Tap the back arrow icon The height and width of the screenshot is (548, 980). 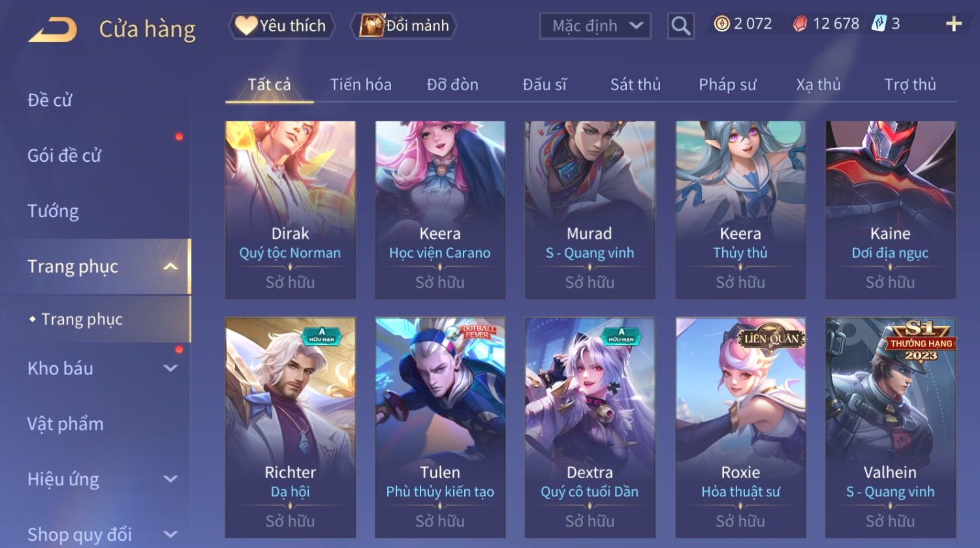pyautogui.click(x=52, y=30)
